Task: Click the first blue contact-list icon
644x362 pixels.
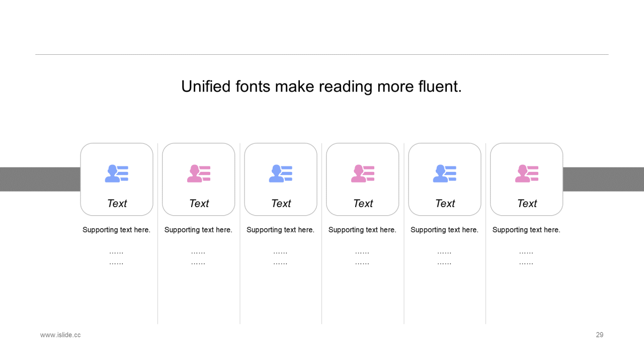Action: (x=117, y=173)
